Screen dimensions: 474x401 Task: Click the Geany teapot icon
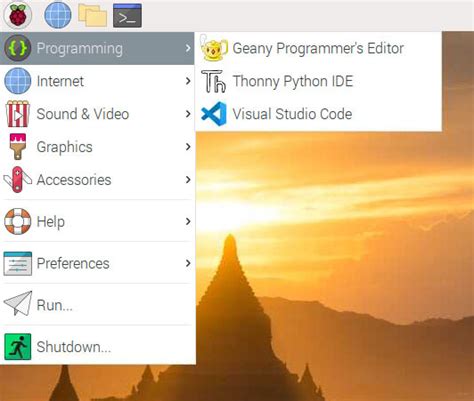pos(214,48)
